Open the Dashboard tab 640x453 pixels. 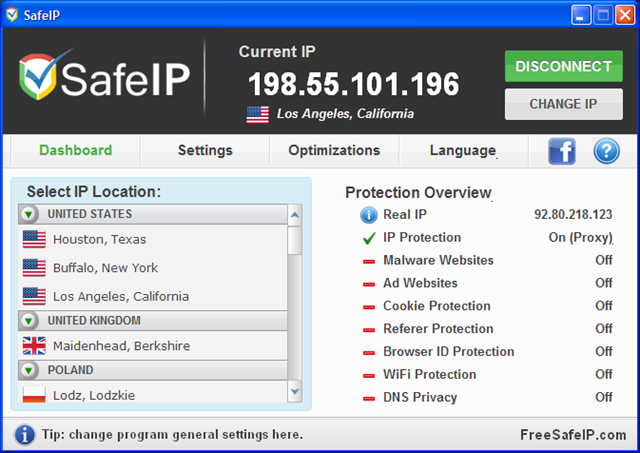point(76,150)
